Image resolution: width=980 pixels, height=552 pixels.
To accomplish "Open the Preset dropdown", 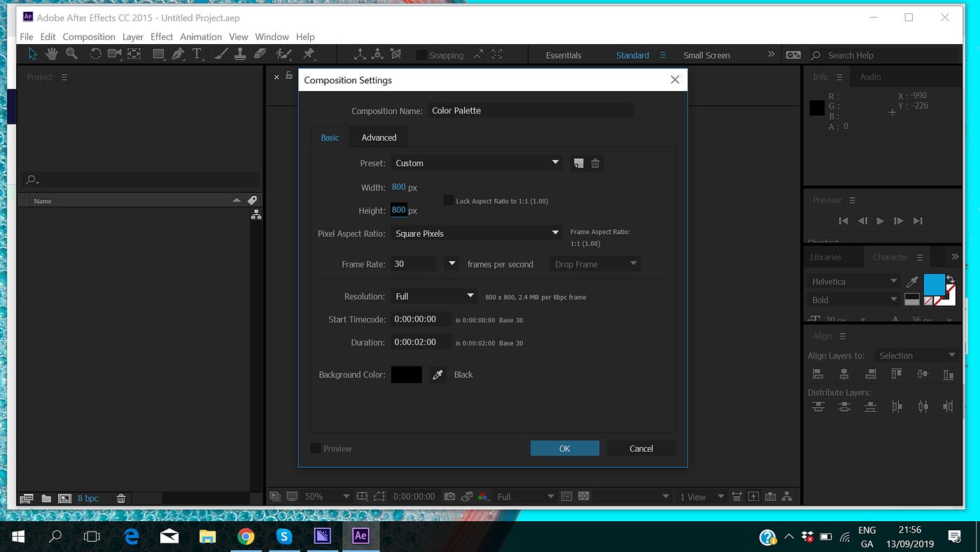I will (476, 163).
